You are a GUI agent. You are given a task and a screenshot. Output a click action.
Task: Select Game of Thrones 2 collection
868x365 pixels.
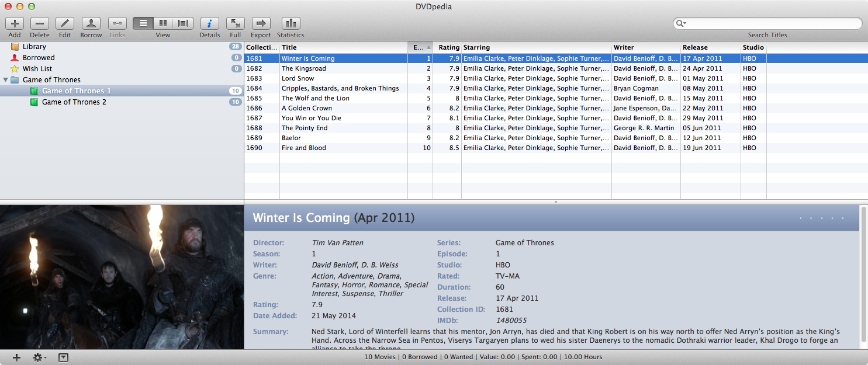click(122, 102)
